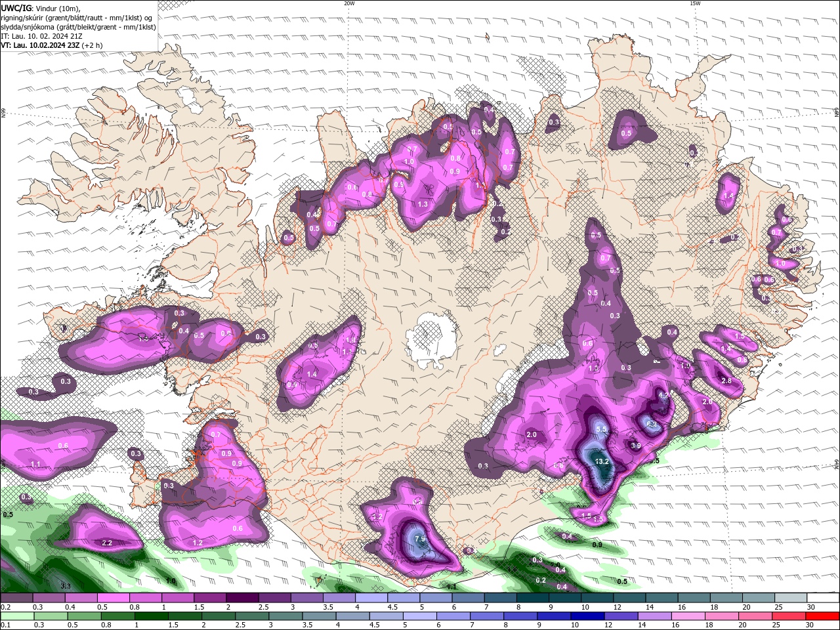Select the 7.9 value on the south coast
840x630 pixels.
tap(421, 539)
